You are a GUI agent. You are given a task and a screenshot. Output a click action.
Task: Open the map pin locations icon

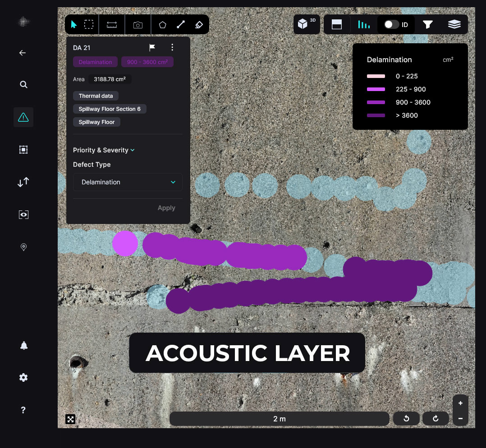pos(23,247)
